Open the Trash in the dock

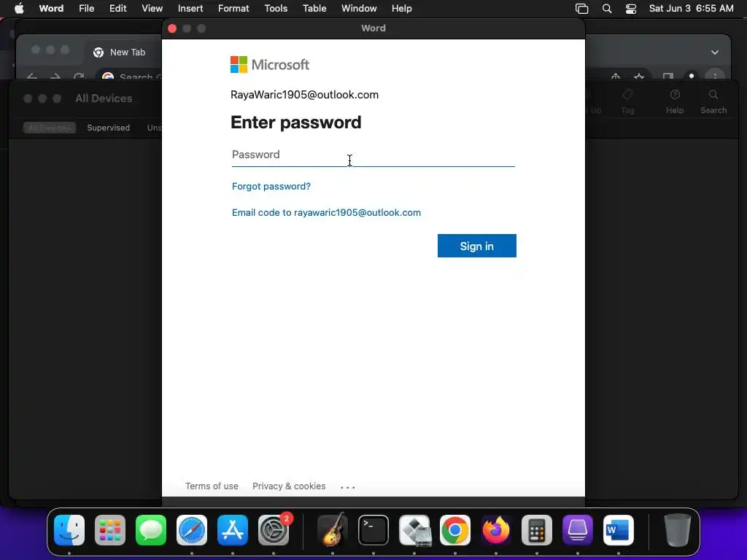click(x=678, y=530)
